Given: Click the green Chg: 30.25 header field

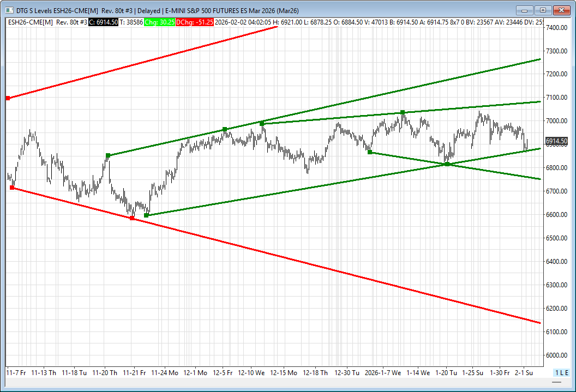Looking at the screenshot, I should point(160,22).
